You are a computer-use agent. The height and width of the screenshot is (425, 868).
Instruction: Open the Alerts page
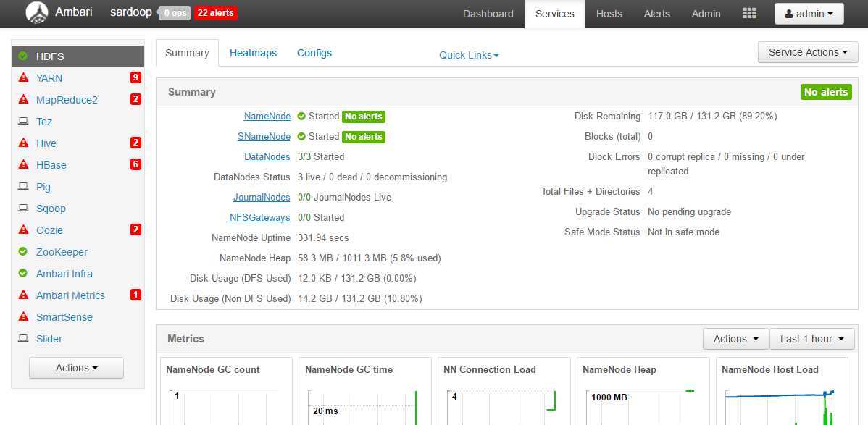(x=656, y=14)
